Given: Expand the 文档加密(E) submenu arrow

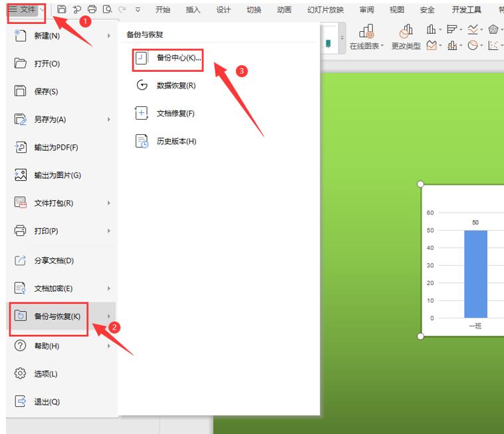Looking at the screenshot, I should point(108,288).
